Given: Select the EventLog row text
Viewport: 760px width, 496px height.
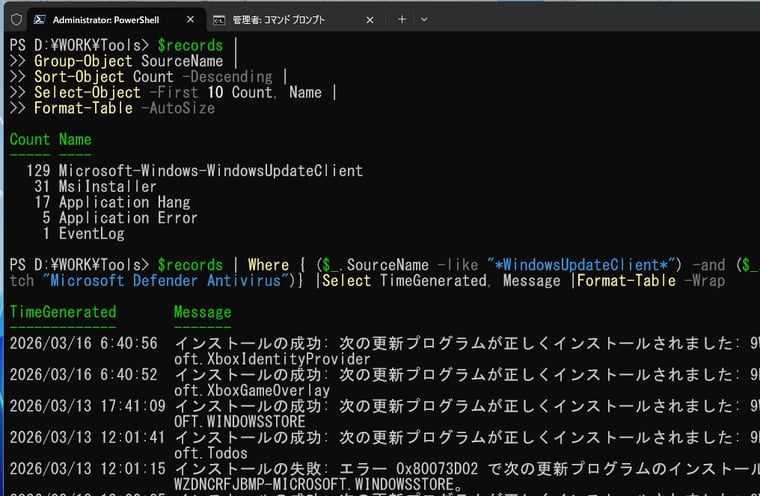Looking at the screenshot, I should (92, 234).
